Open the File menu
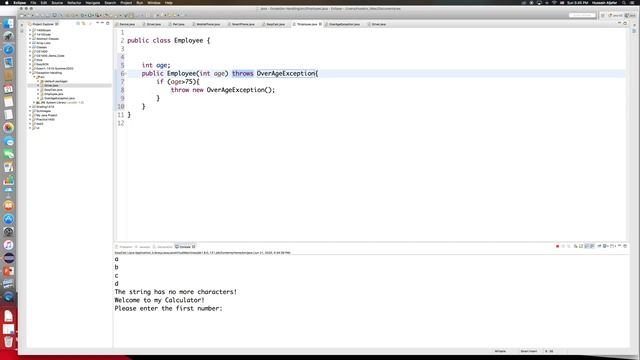The height and width of the screenshot is (360, 640). 33,2
